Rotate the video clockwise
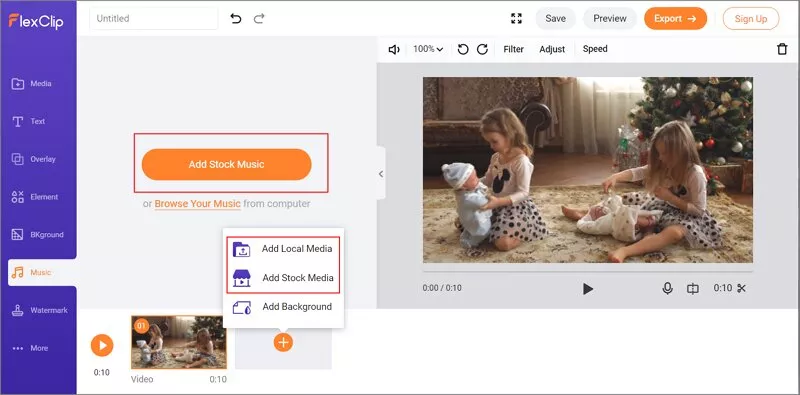800x395 pixels. (482, 49)
